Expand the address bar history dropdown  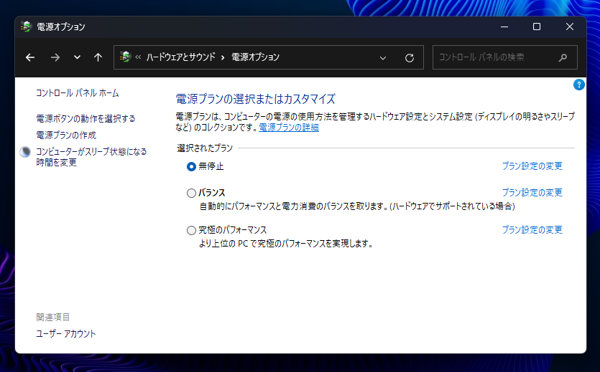tap(383, 58)
